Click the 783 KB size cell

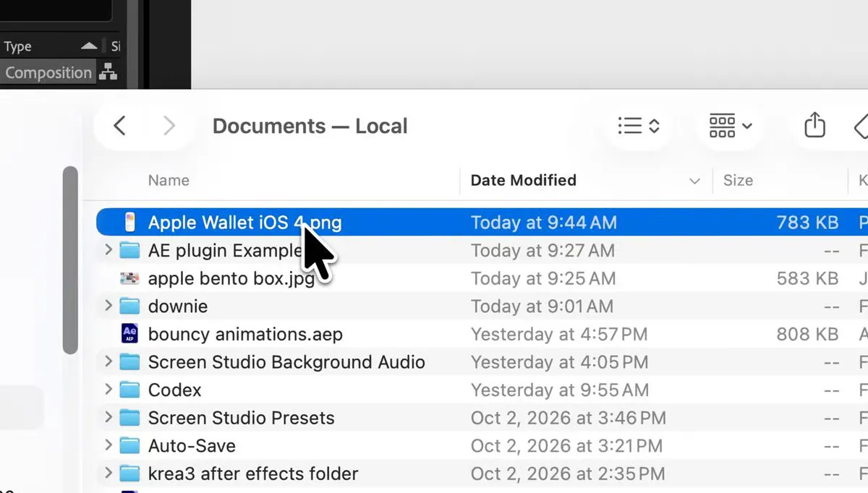[x=807, y=222]
